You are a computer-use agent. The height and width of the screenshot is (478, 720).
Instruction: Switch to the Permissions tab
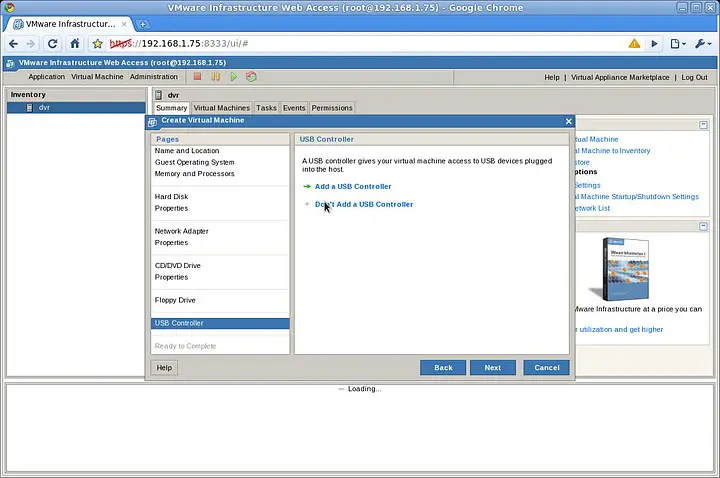[x=332, y=108]
